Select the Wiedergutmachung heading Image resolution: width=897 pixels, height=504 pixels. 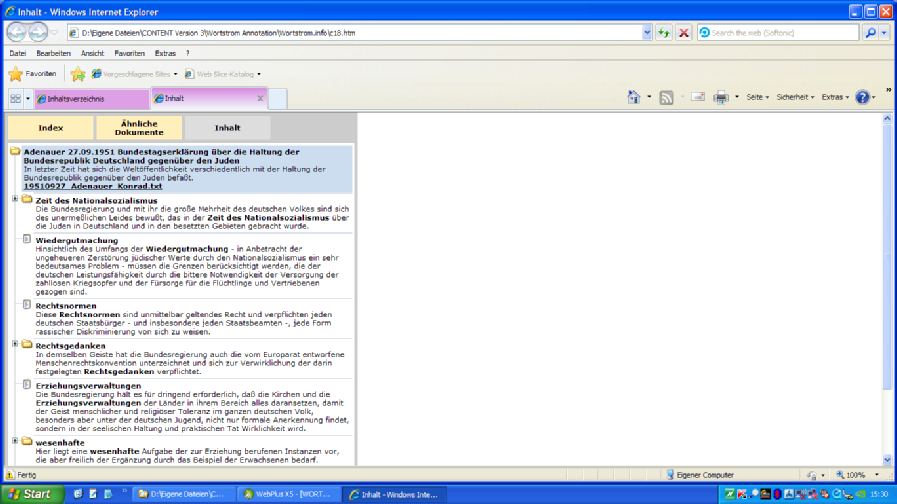pyautogui.click(x=77, y=240)
